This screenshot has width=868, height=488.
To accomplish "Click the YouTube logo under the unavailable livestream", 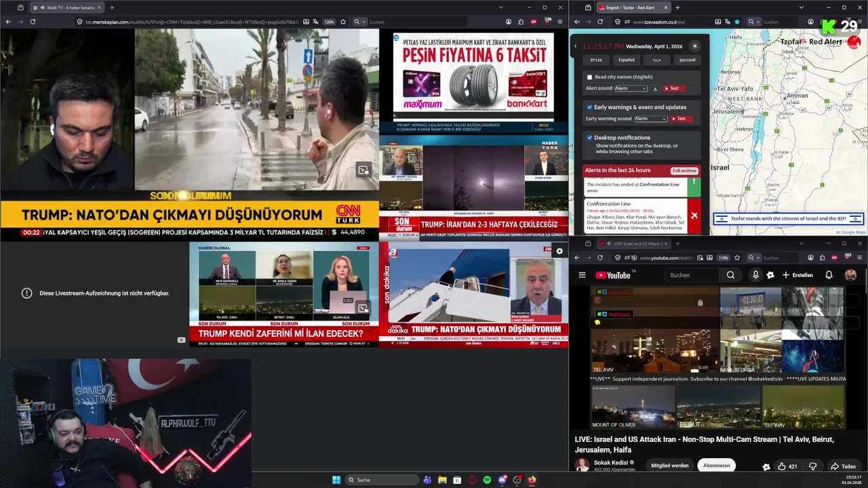I will pos(181,340).
